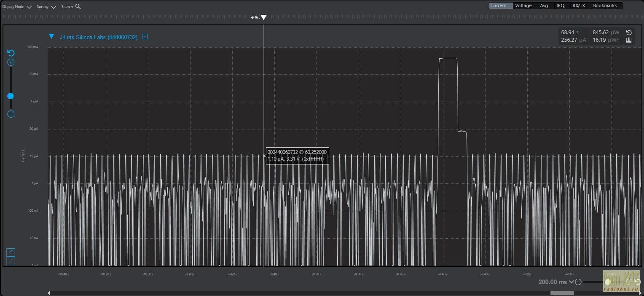Switch to the logarithmic scale curve icon
Screen dimensions: 644x296
[11, 253]
